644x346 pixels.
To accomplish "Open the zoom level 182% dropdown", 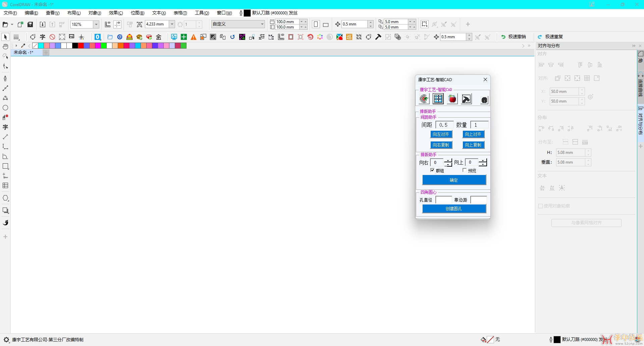I will point(96,24).
